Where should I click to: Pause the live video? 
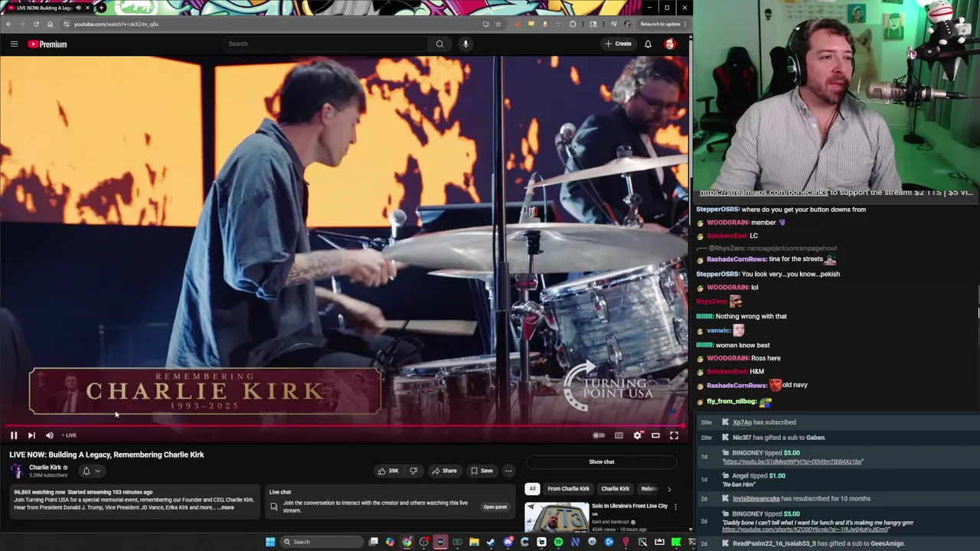(13, 435)
